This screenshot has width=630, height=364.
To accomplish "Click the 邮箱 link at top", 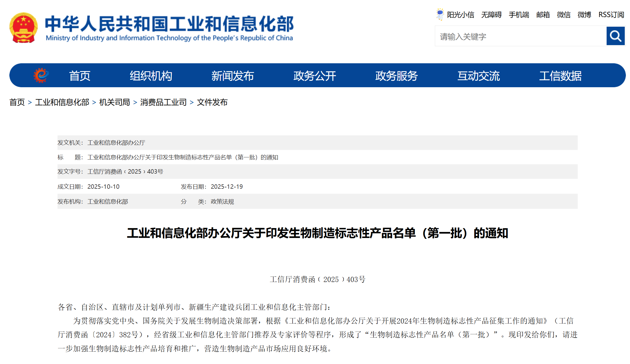I will 543,15.
